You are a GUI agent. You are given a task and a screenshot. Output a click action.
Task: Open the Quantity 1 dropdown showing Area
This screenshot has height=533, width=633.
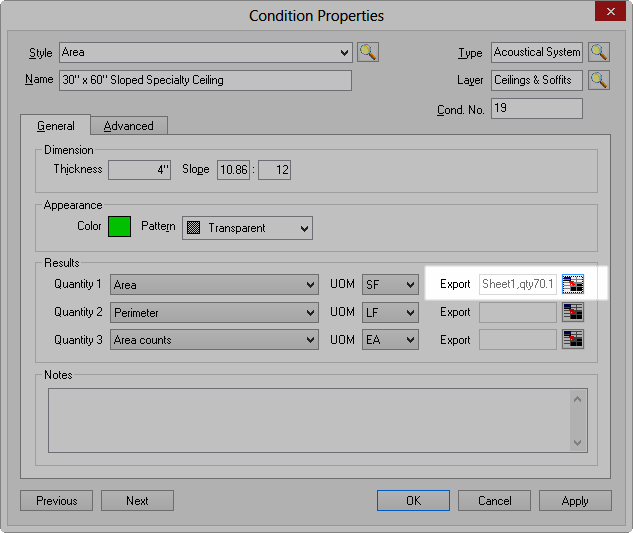click(x=214, y=285)
